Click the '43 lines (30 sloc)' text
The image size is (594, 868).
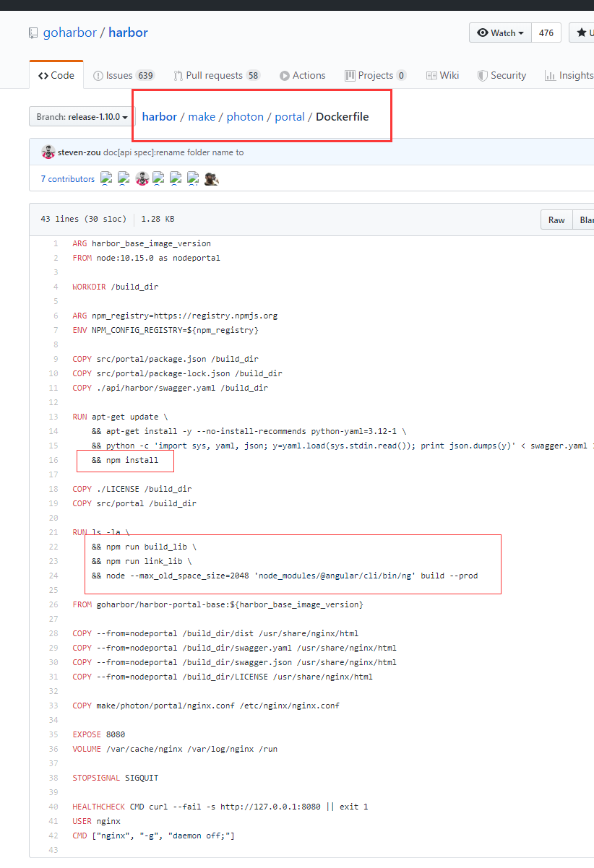pos(83,219)
